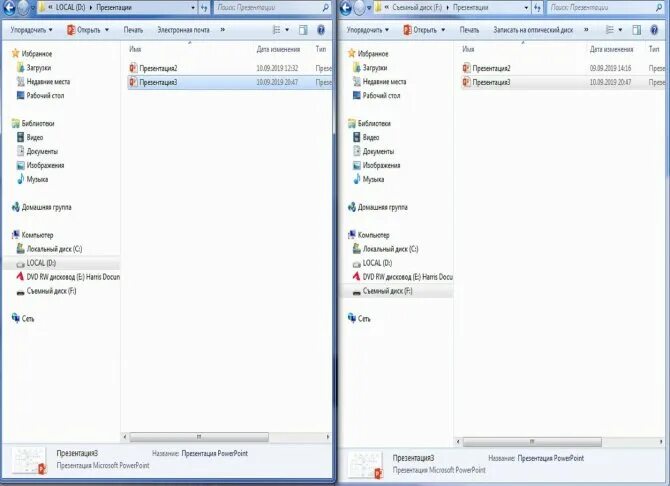Click Презентация3 thumbnail in right details pane
670x486 pixels.
point(365,465)
